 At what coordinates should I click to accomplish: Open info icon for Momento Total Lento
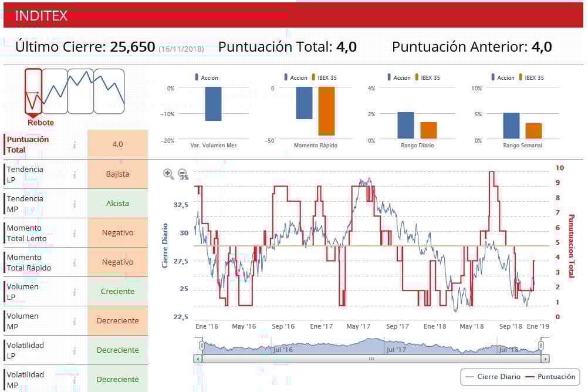click(75, 234)
